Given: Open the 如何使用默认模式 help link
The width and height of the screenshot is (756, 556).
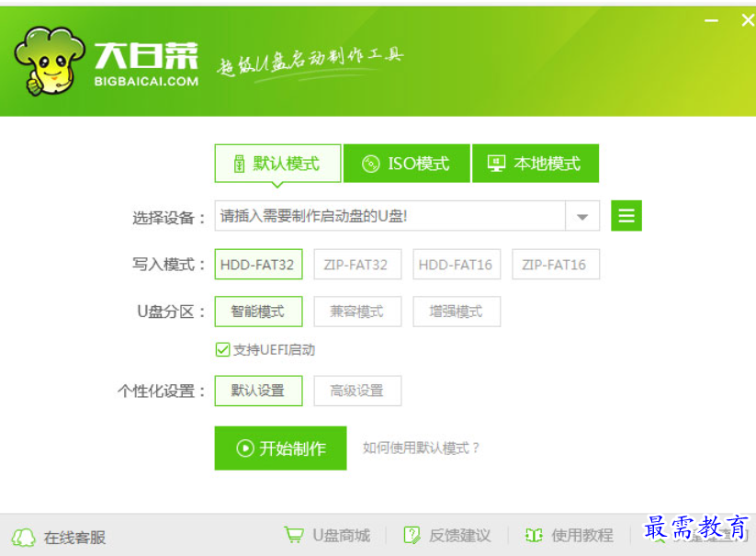Looking at the screenshot, I should tap(421, 448).
